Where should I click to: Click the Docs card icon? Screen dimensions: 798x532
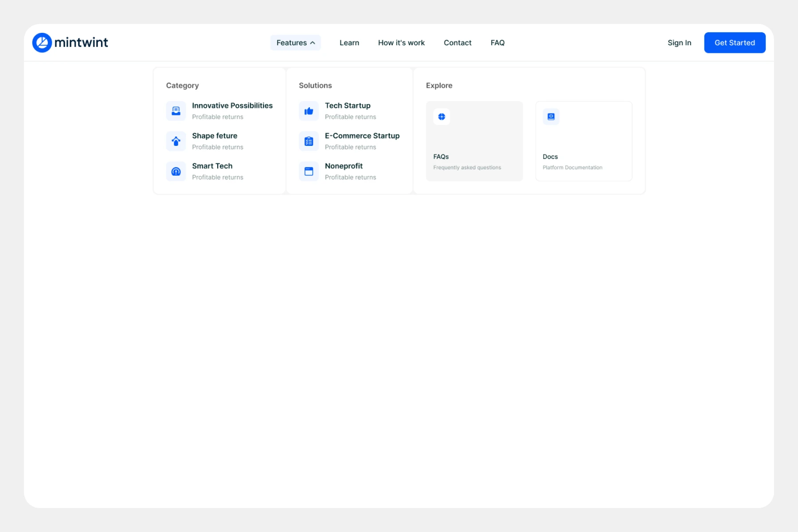(551, 117)
